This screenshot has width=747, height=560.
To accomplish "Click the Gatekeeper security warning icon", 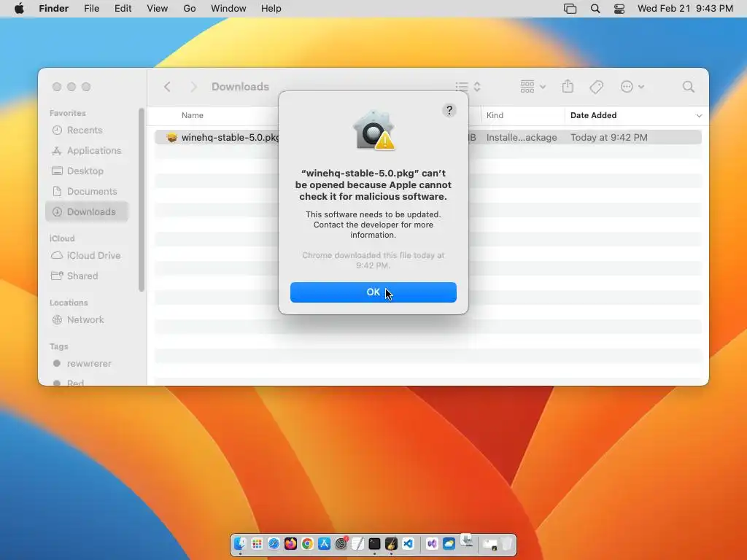I will [373, 130].
